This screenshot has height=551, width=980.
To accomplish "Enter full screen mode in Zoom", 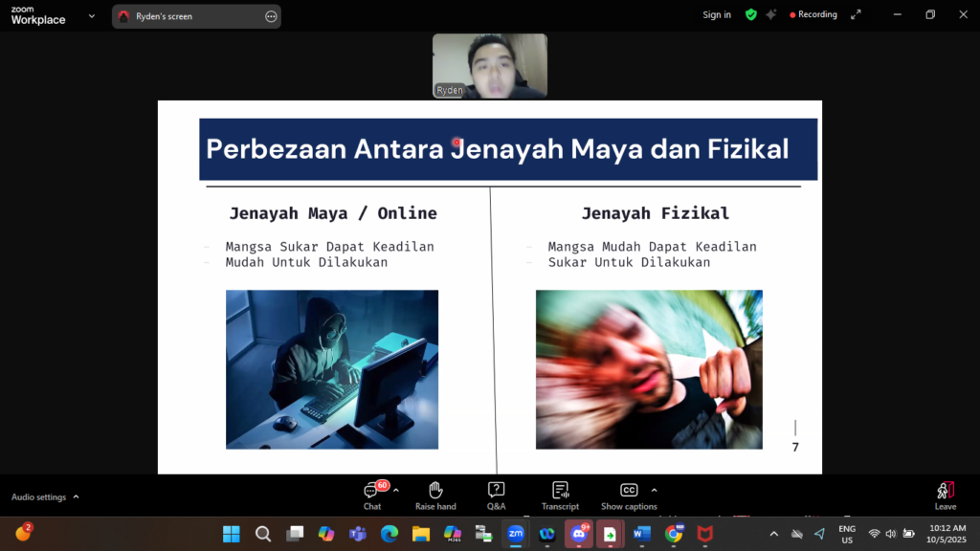I will (856, 15).
